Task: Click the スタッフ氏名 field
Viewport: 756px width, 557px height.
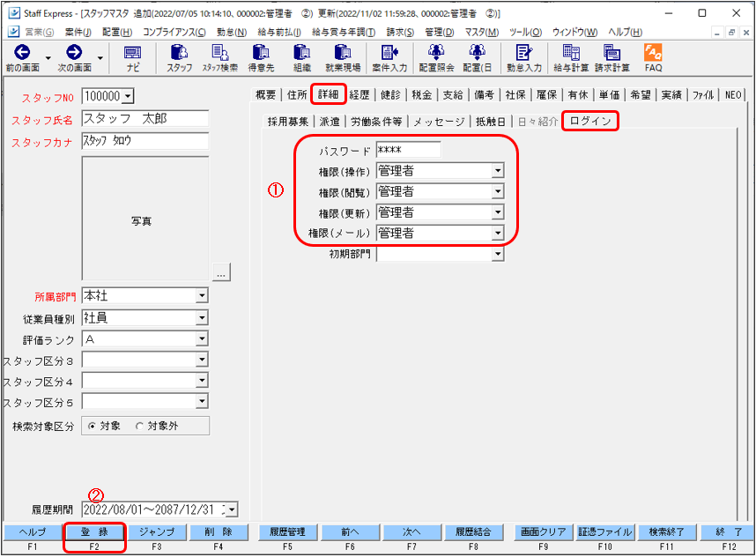Action: [x=145, y=119]
